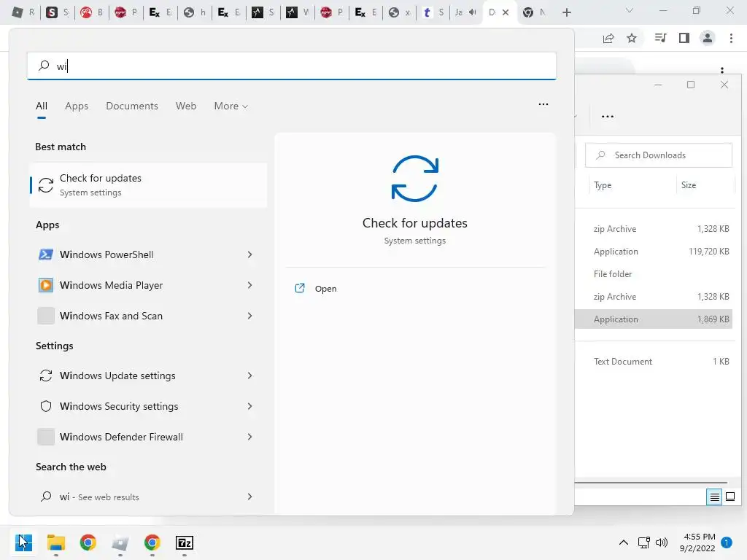Show hidden system tray icons
This screenshot has height=560, width=747.
pos(623,542)
